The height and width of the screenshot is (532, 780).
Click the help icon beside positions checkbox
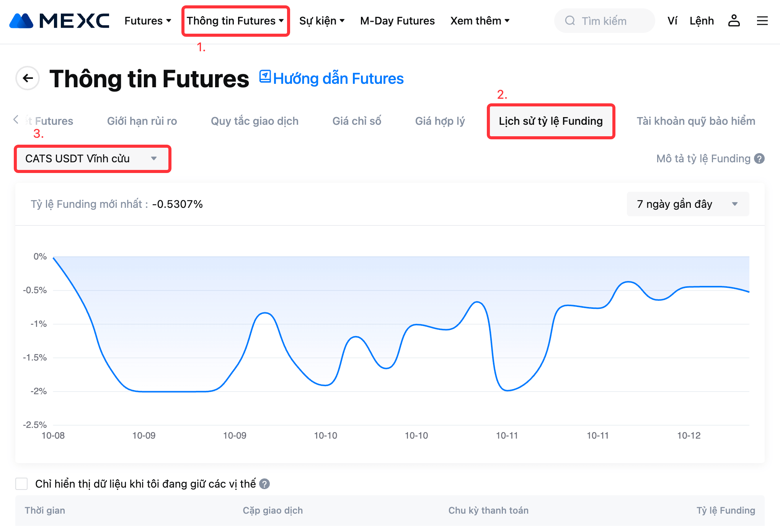264,484
